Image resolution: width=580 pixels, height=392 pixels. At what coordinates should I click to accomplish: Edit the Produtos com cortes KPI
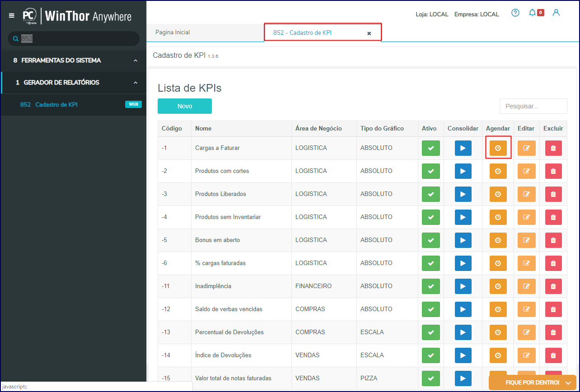(x=527, y=171)
